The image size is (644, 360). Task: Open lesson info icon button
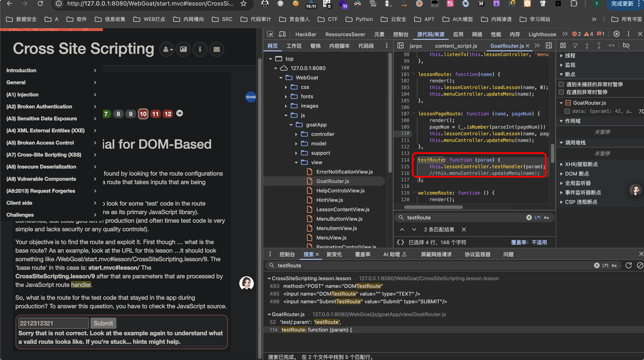tap(200, 49)
